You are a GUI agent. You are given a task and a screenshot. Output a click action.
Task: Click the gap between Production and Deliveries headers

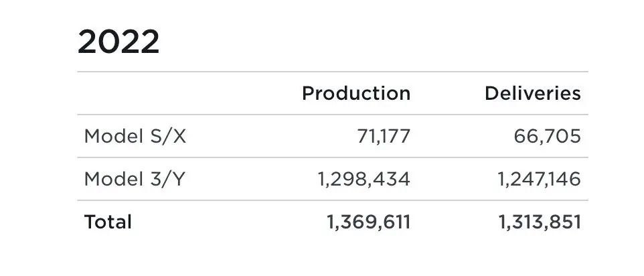click(x=447, y=93)
